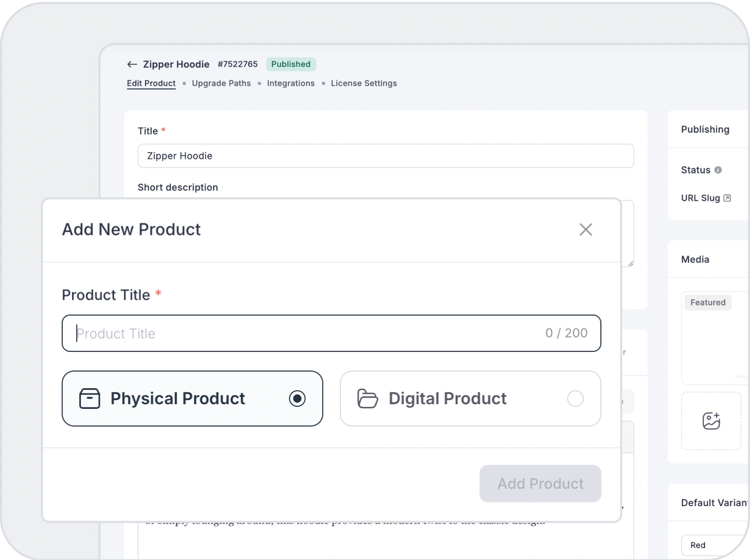Switch to the Edit Product tab
Image resolution: width=750 pixels, height=560 pixels.
click(x=151, y=83)
